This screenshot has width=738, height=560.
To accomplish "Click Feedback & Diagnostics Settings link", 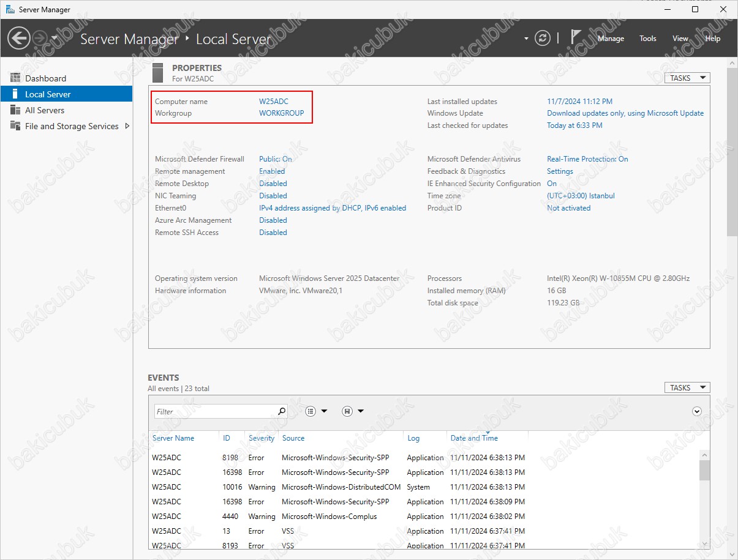I will pyautogui.click(x=560, y=171).
